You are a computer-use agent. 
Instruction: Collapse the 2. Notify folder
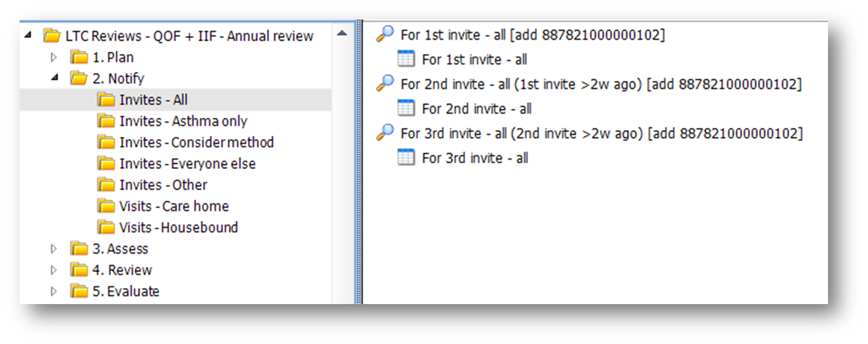click(54, 78)
